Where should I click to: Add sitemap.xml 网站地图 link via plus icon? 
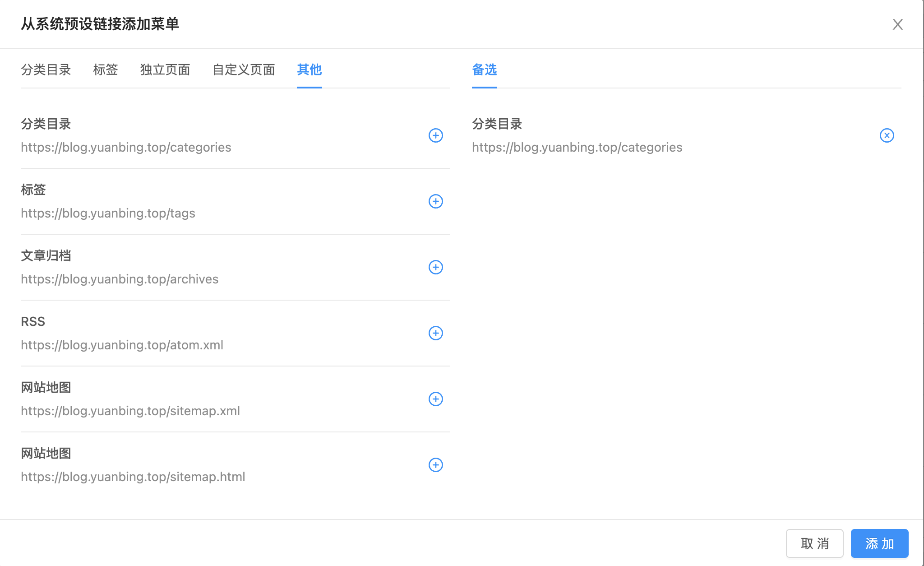pos(435,399)
